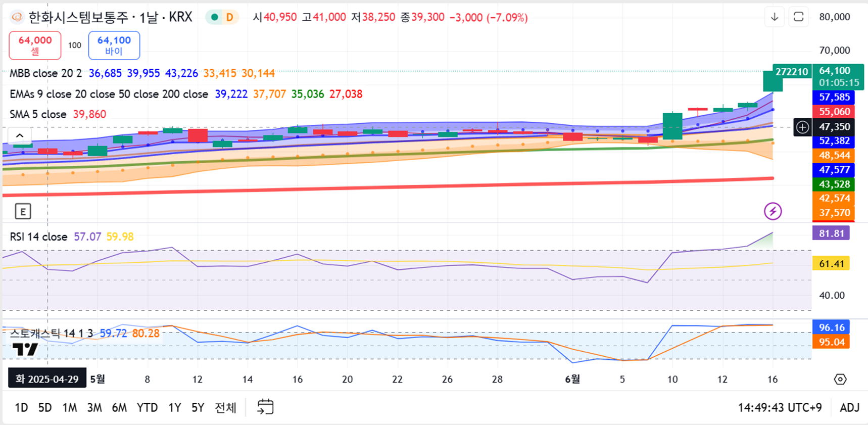Click the large green candle on June 10
This screenshot has height=425, width=868.
[x=672, y=126]
